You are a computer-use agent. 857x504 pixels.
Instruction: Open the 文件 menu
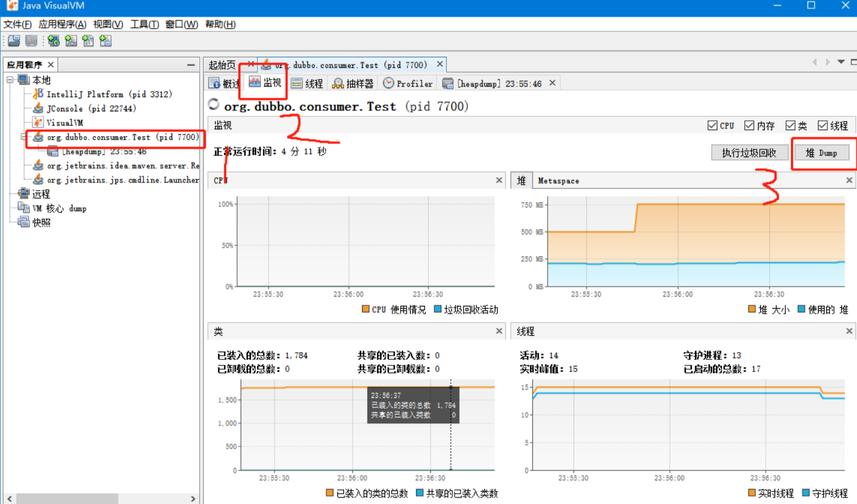click(17, 24)
